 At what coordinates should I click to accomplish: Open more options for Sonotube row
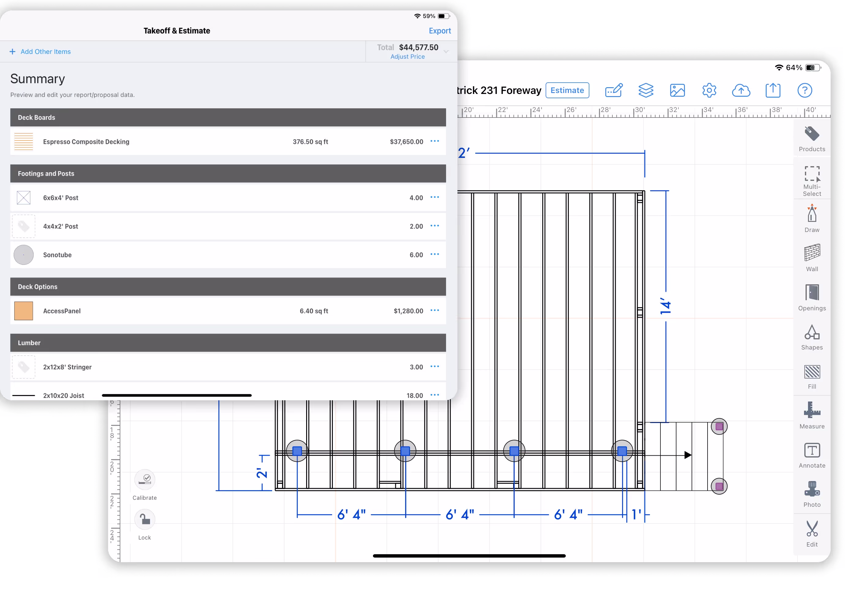(x=434, y=254)
